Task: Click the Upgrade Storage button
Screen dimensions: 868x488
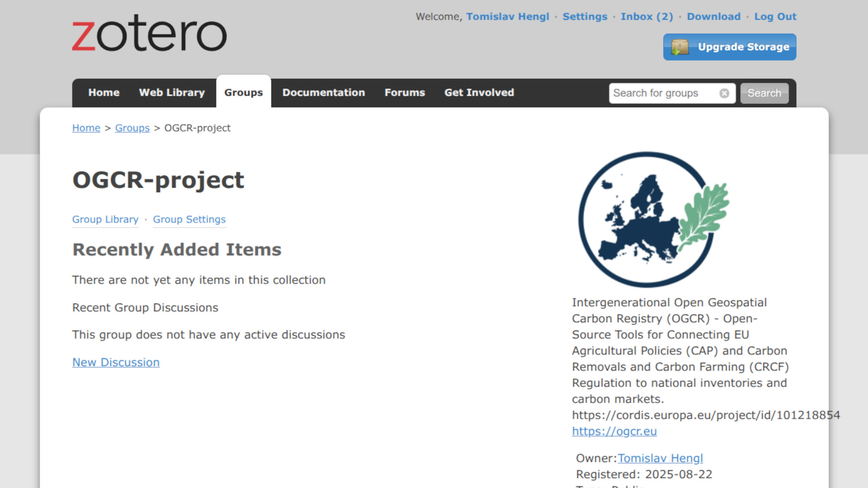Action: tap(730, 47)
